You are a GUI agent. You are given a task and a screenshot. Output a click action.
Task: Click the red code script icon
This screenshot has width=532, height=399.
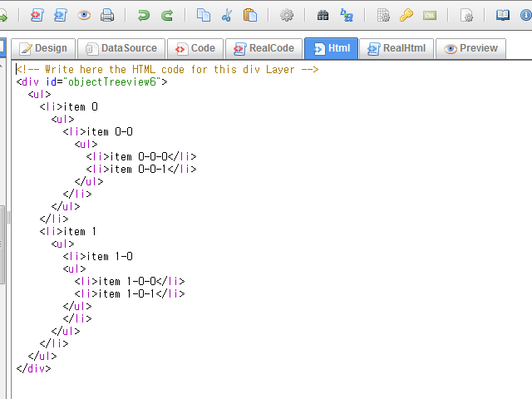pos(37,15)
